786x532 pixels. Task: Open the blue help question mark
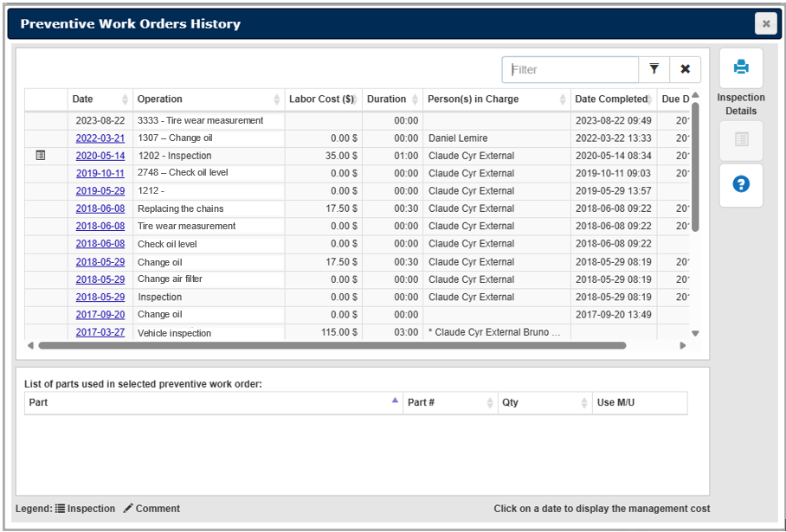tap(741, 184)
